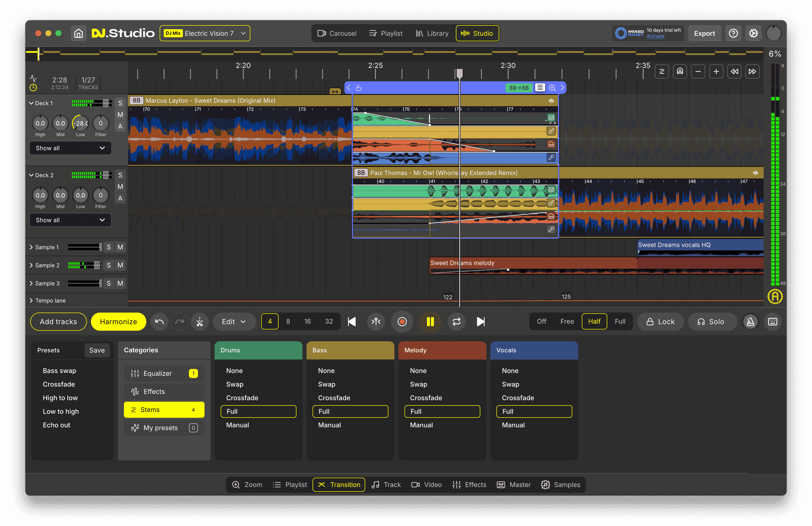
Task: Click the list view icon above timeline
Action: [x=662, y=71]
